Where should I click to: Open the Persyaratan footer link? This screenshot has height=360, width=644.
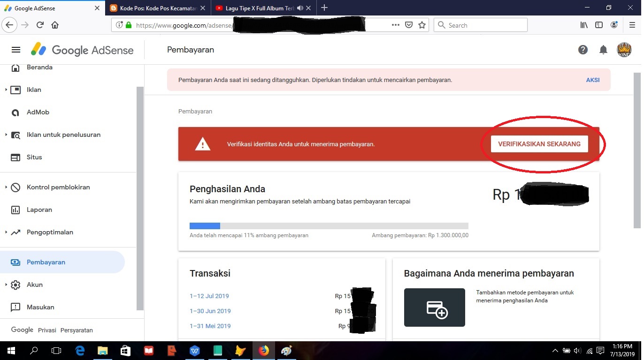click(77, 330)
